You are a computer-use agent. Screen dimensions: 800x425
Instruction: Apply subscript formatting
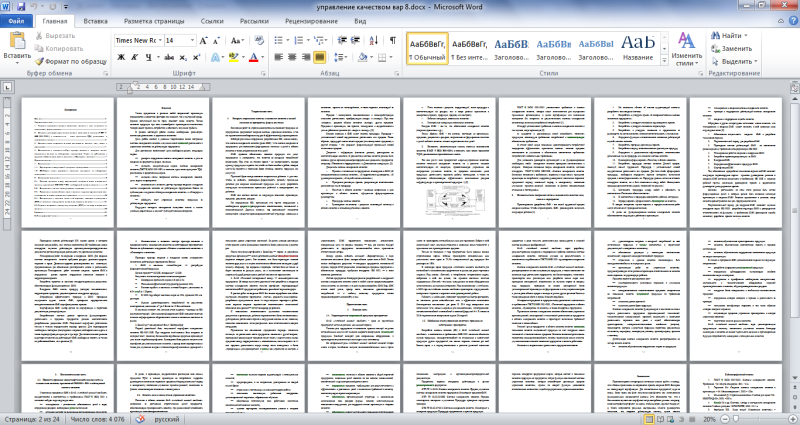pyautogui.click(x=184, y=57)
